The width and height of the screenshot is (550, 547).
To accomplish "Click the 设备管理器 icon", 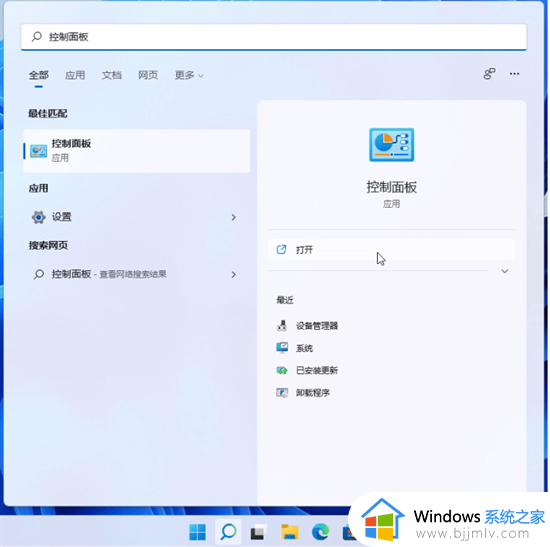I will point(282,326).
